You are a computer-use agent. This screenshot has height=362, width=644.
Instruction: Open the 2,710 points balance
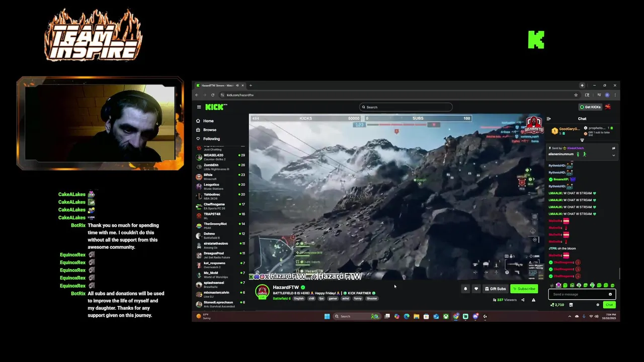pos(557,305)
